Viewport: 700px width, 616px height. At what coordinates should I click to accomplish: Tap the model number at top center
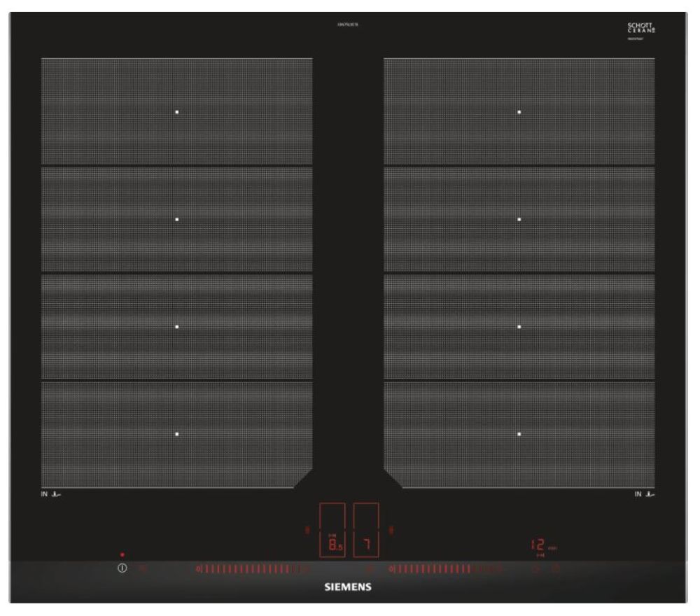click(348, 25)
